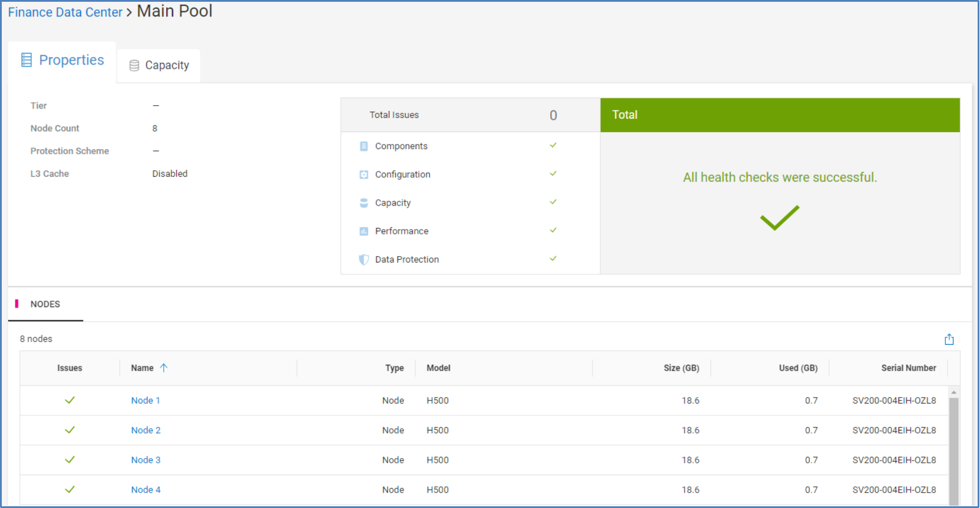Click the L3 Cache Disabled value
This screenshot has width=980, height=508.
170,174
